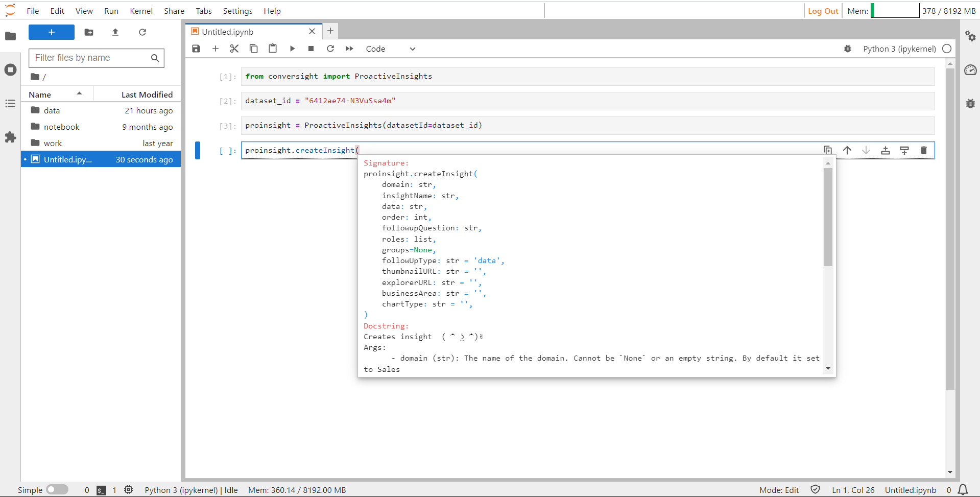Open the Kernel menu

click(141, 11)
